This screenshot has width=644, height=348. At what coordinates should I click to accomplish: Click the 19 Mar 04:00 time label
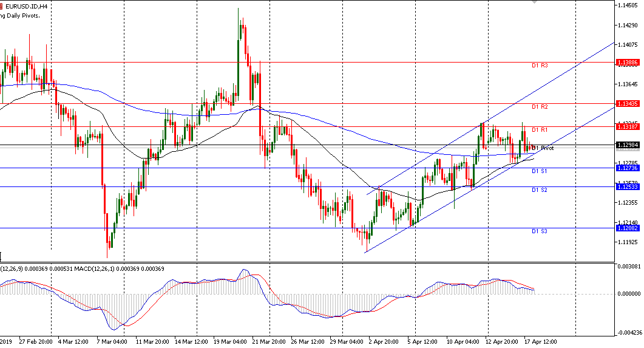pyautogui.click(x=230, y=342)
